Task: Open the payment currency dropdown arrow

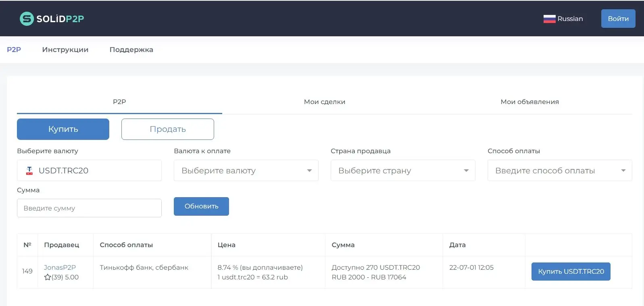Action: click(309, 171)
